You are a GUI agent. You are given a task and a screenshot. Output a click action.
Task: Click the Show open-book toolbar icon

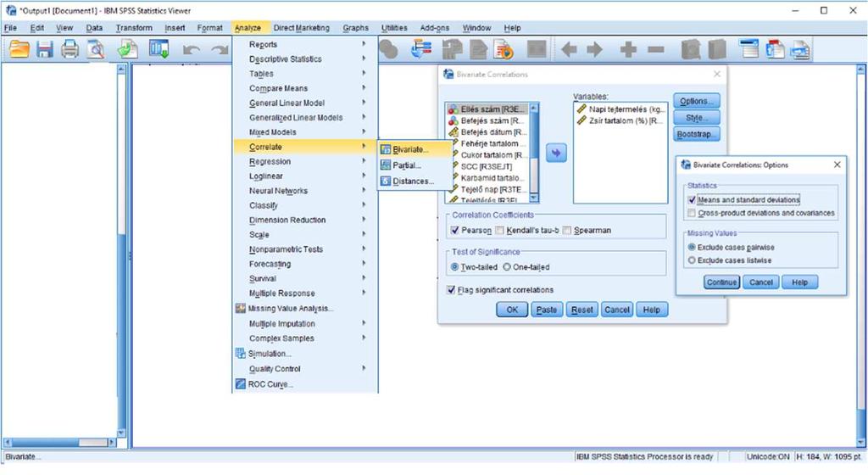click(690, 50)
